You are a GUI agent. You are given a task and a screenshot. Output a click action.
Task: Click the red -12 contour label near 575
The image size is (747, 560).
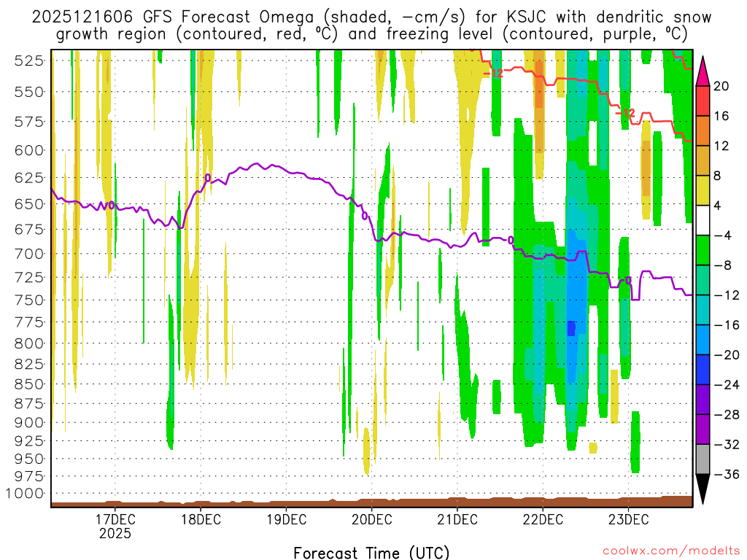pos(625,113)
